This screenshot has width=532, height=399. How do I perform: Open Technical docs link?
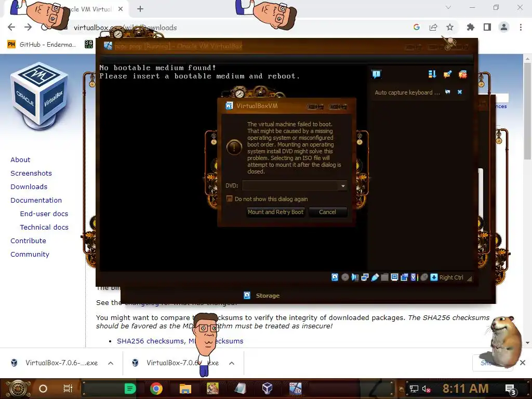coord(44,228)
